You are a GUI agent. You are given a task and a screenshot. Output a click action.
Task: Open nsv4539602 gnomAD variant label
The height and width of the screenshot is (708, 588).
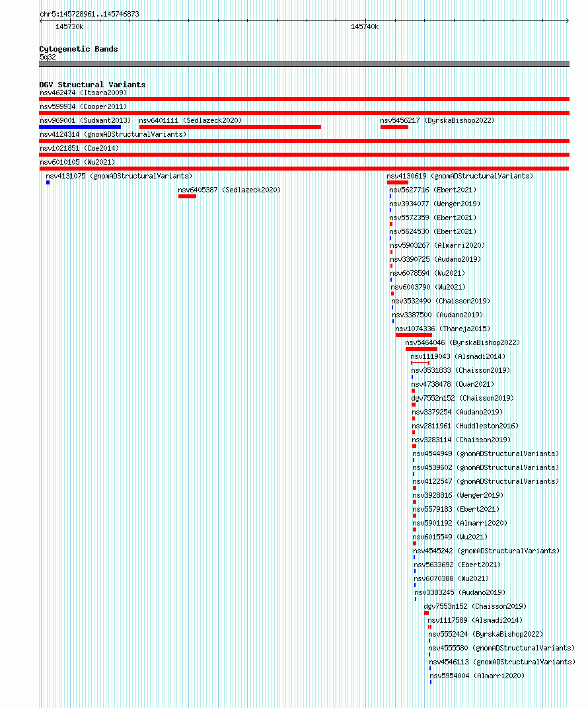[x=486, y=468]
